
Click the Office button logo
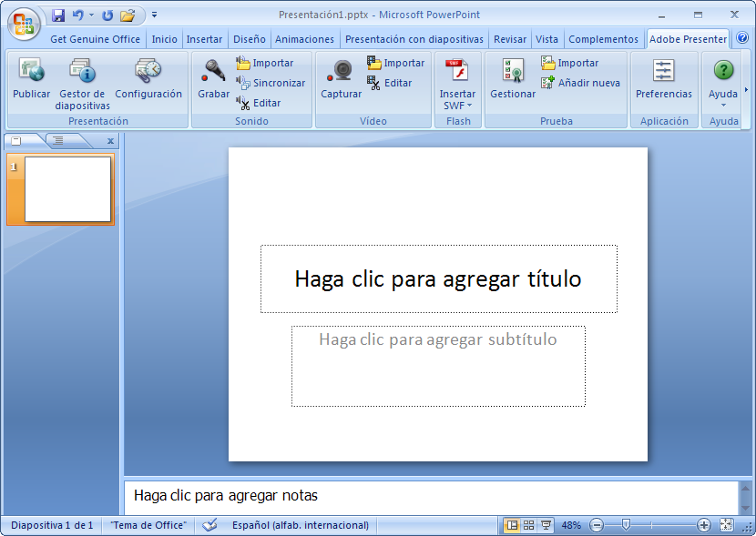(25, 23)
